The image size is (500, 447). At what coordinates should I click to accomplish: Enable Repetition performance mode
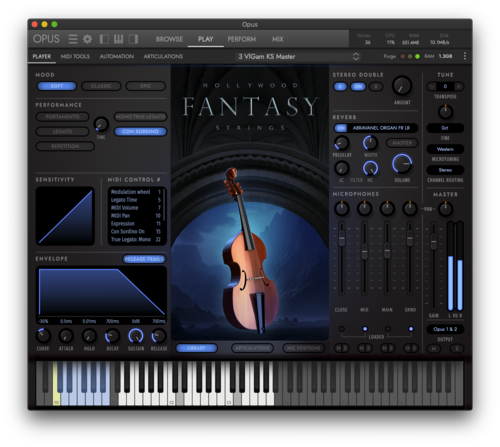65,146
